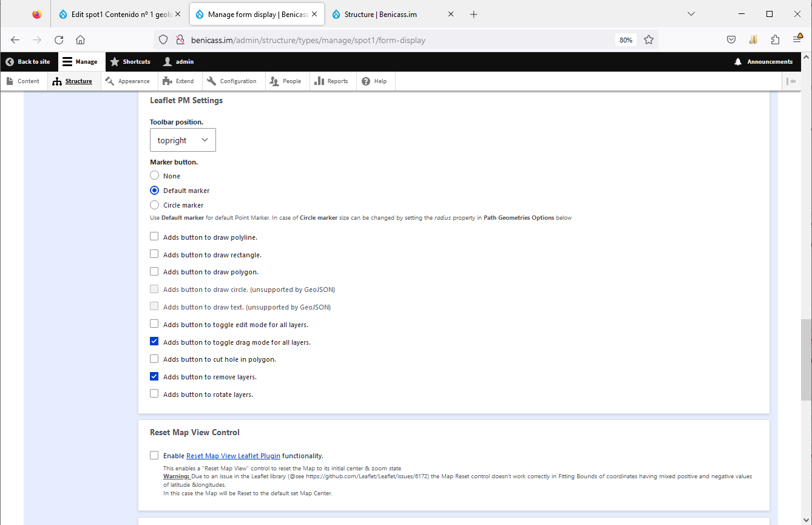Switch to Structure | Benicass.im tab
The image size is (812, 525).
393,14
